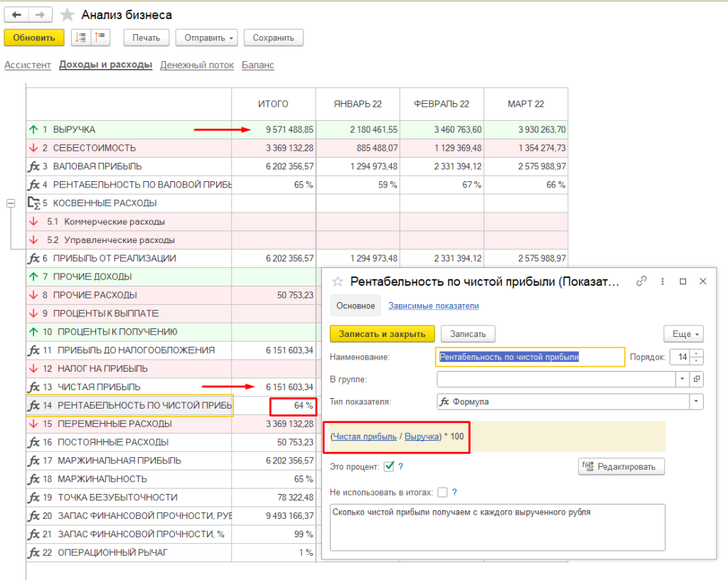Viewport: 728px width, 580px height.
Task: Uncheck the Это процент checkbox
Action: 389,466
